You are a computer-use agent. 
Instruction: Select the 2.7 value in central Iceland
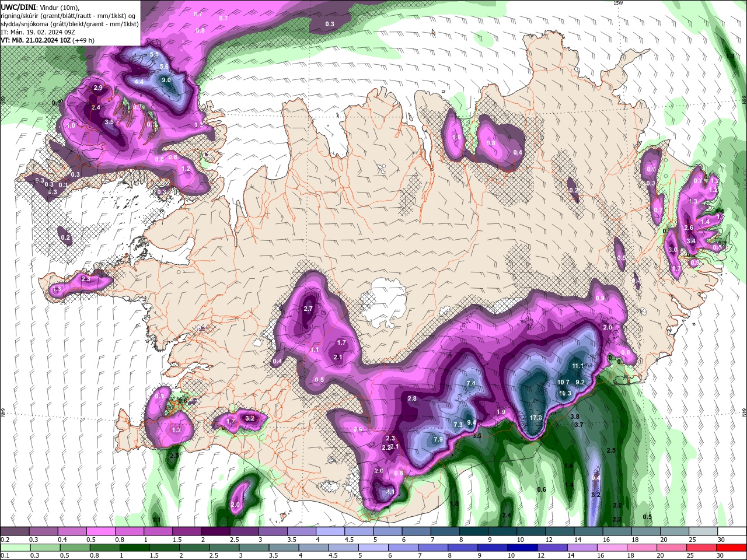308,309
